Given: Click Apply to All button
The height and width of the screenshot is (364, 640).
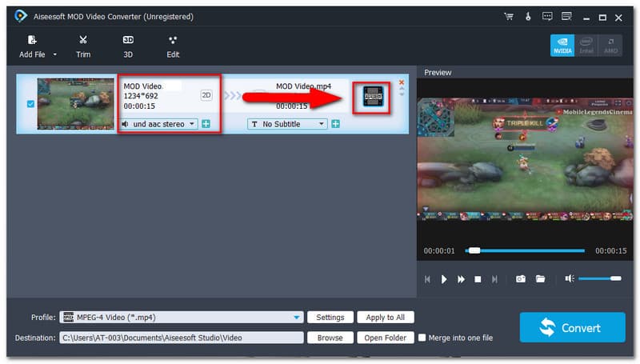Looking at the screenshot, I should tap(386, 318).
